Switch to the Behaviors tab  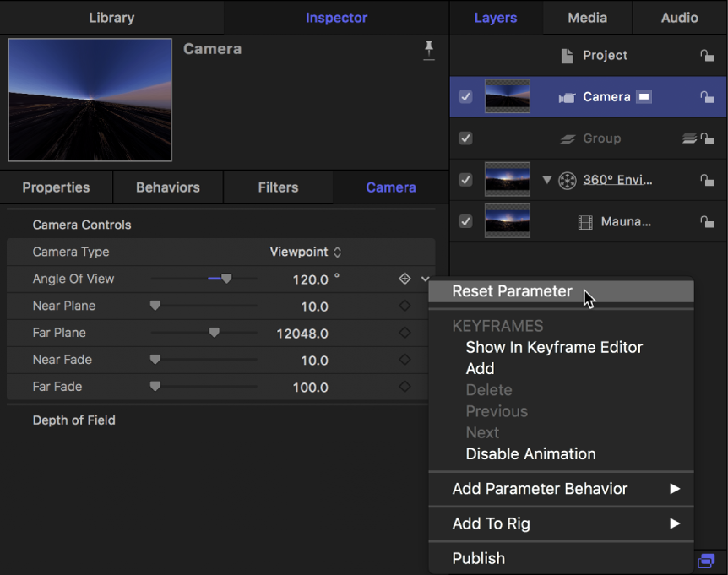point(167,187)
